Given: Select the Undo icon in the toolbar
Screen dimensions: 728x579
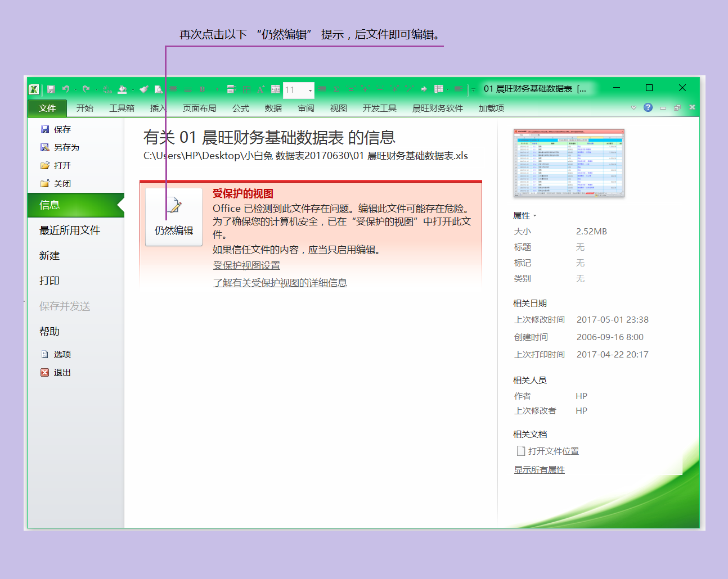Looking at the screenshot, I should coord(66,88).
